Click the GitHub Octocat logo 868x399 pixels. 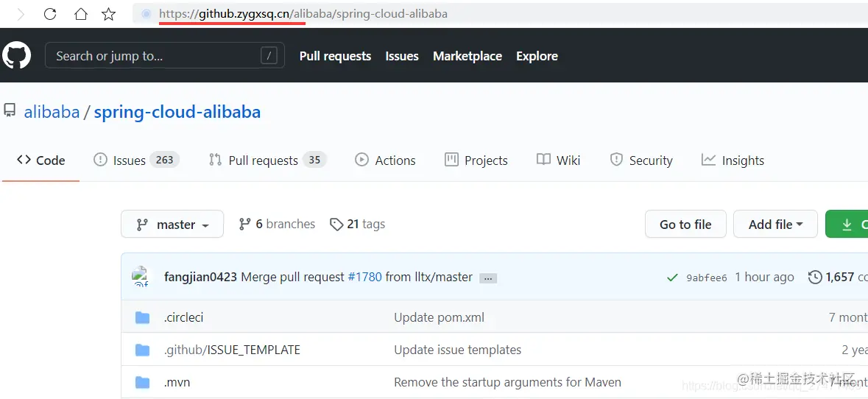pos(17,55)
